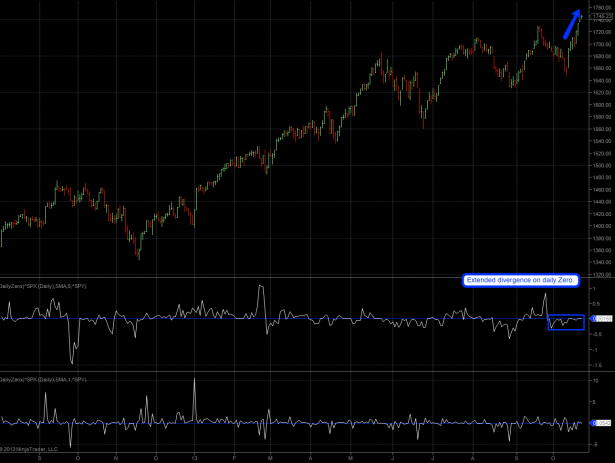Screen dimensions: 615x463
Task: Click the 10 label on lower indicator axis
Action: tap(595, 381)
